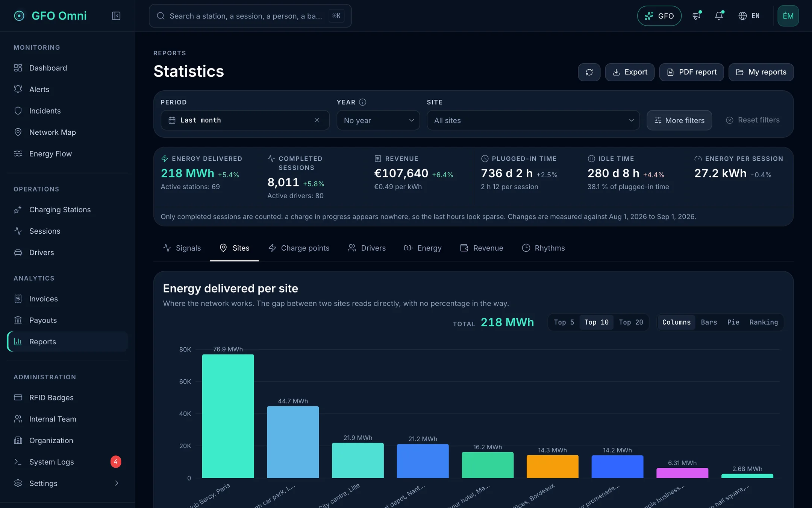The width and height of the screenshot is (812, 508).
Task: Generate the PDF report
Action: [692, 72]
